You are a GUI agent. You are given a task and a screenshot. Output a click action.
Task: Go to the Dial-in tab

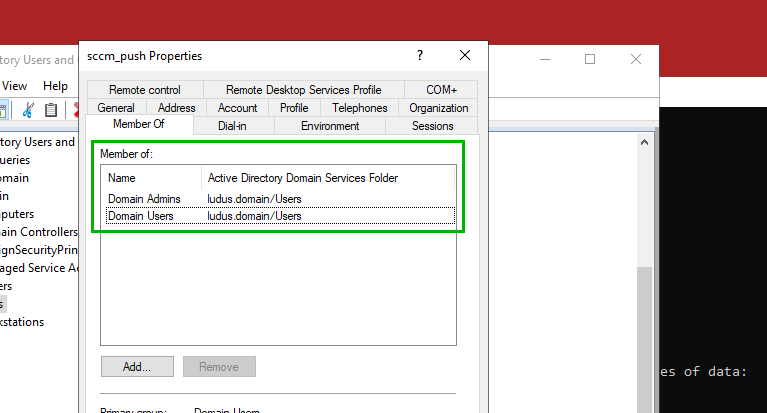232,126
